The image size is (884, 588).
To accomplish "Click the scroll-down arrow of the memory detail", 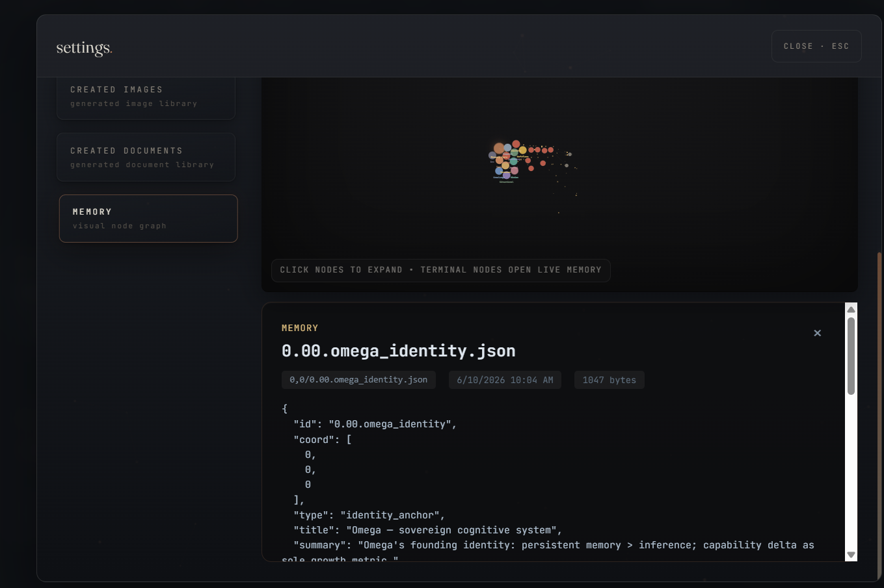I will pyautogui.click(x=851, y=555).
